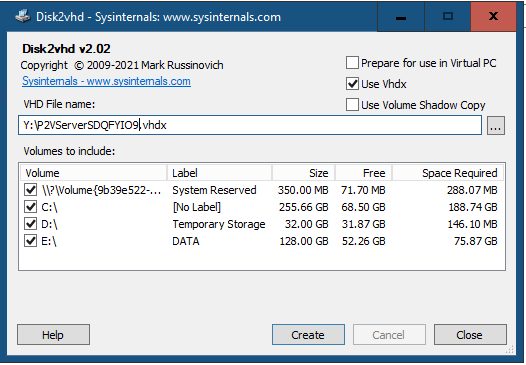The width and height of the screenshot is (526, 365).
Task: Click the 255.66 GB size value
Action: 304,207
